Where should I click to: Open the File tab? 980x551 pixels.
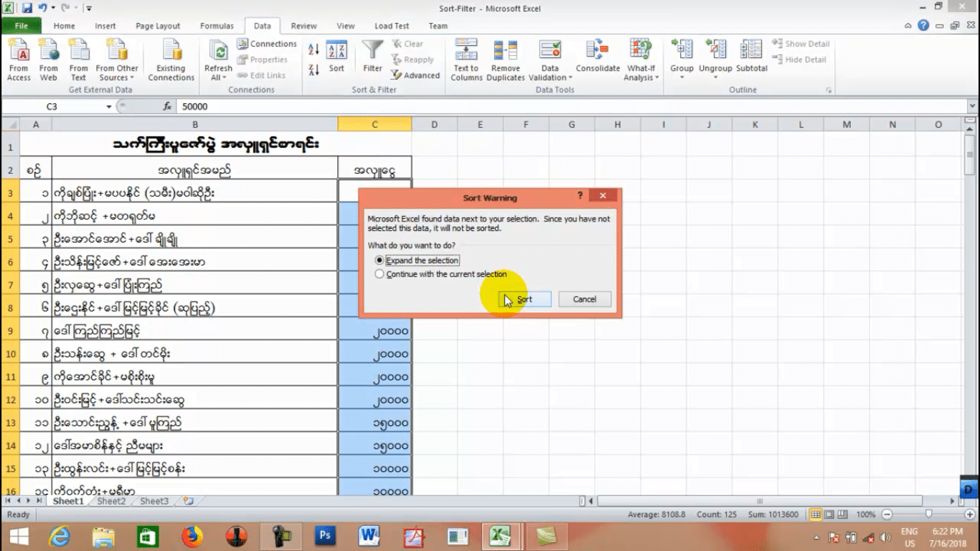tap(21, 26)
